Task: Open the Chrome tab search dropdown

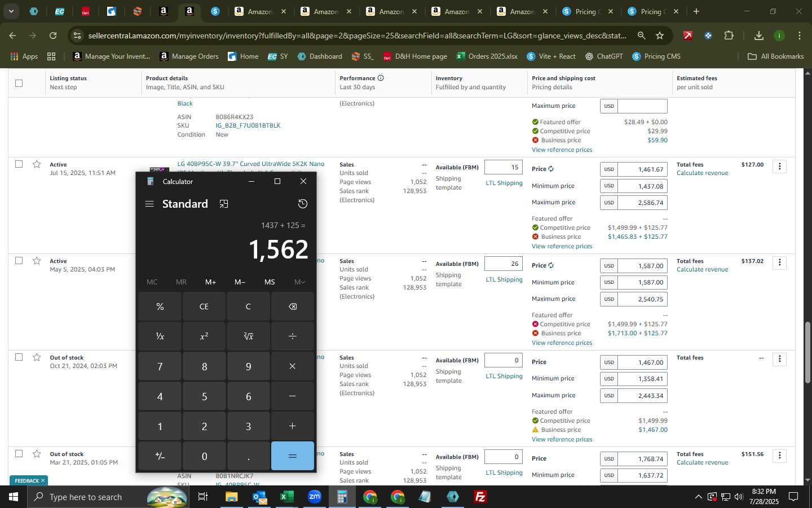Action: tap(11, 11)
